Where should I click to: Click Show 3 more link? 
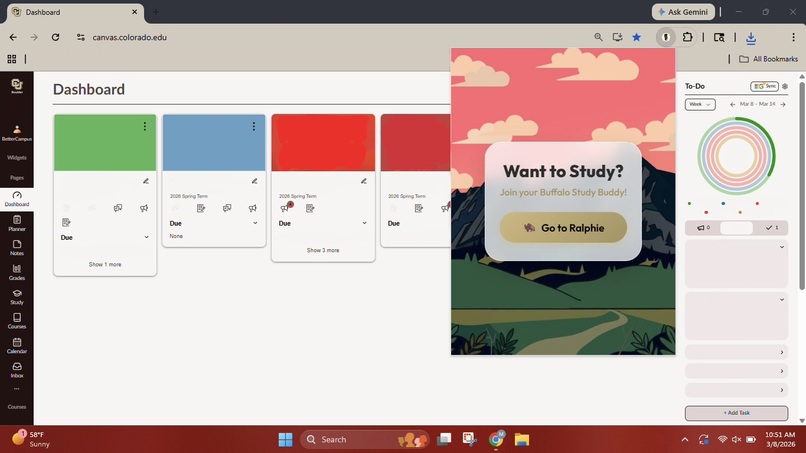323,250
